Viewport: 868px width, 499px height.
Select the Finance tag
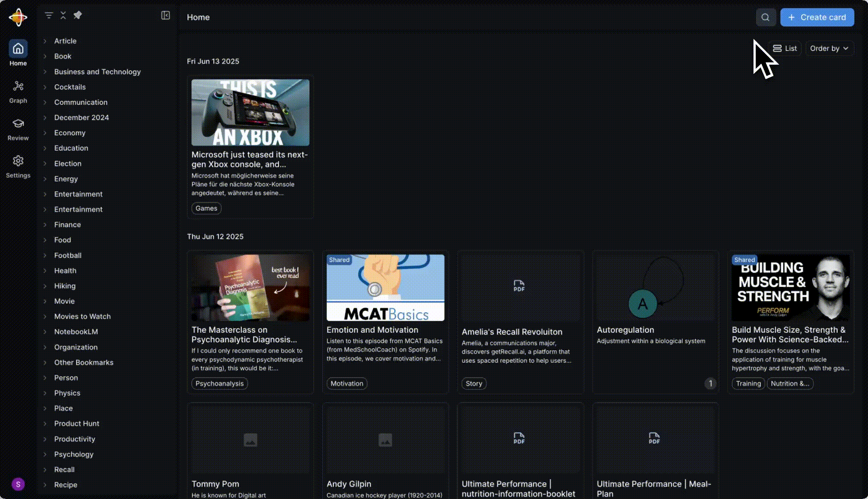pos(67,225)
